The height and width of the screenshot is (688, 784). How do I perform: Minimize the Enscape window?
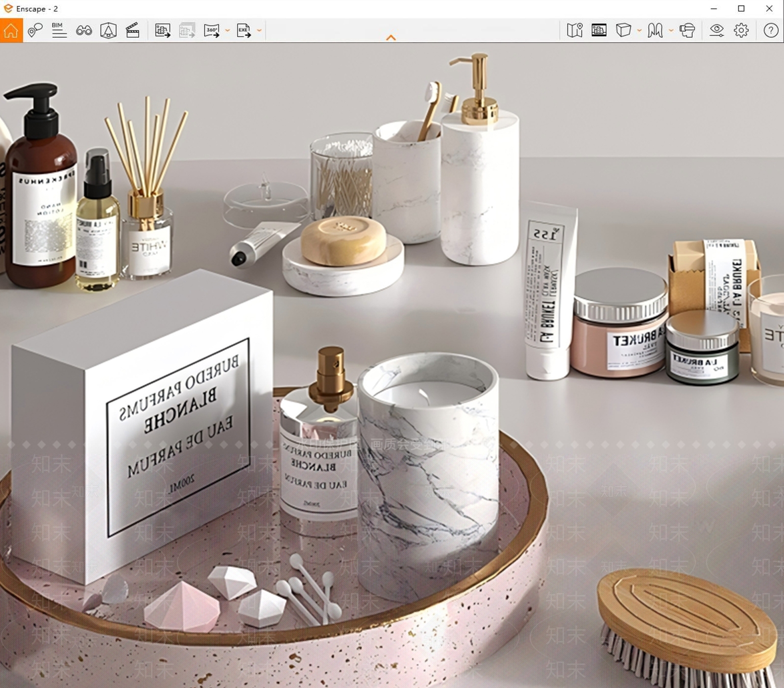[714, 8]
